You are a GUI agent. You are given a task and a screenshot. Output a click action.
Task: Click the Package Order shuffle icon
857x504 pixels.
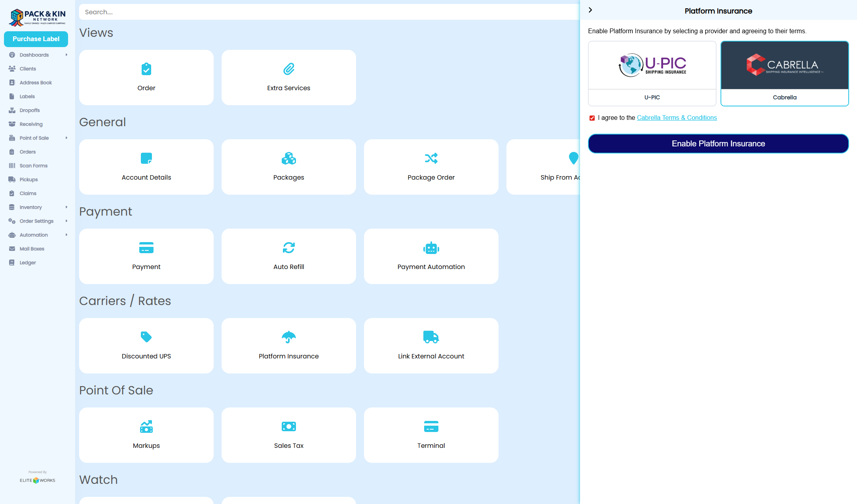tap(431, 158)
